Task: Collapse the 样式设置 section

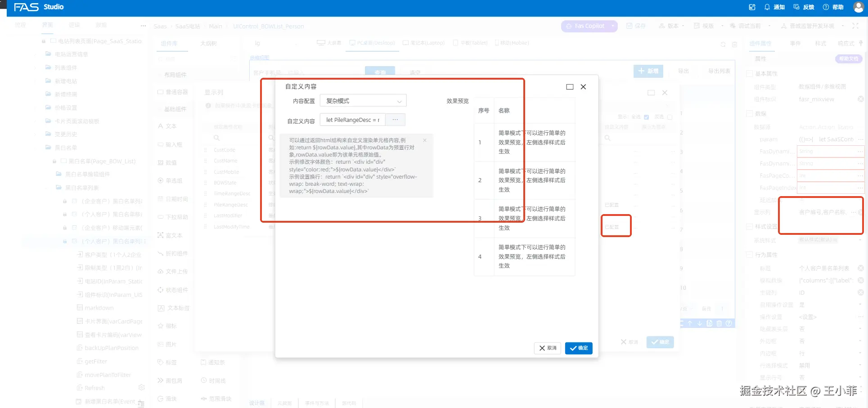Action: pyautogui.click(x=750, y=227)
